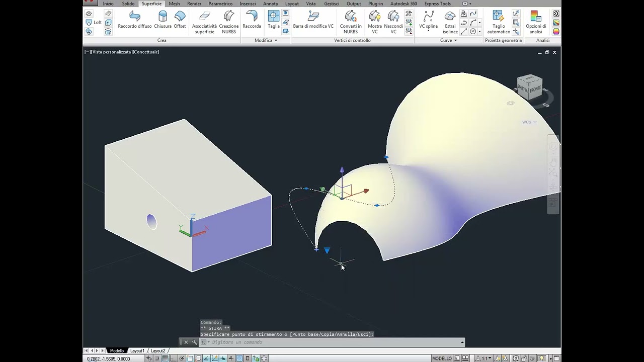Open Barra di modifica VC tool
Viewport: 644px width, 362px height.
(313, 20)
